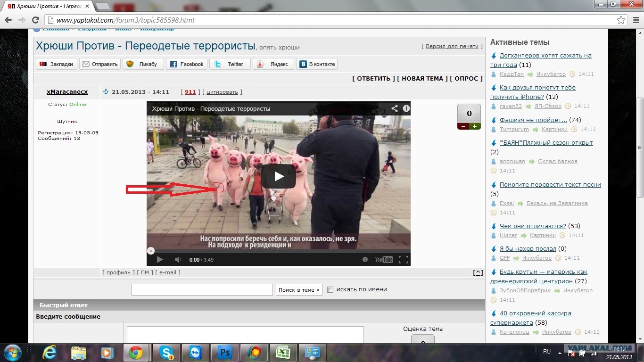Image resolution: width=644 pixels, height=362 pixels.
Task: Open topic 40 откровений кассира супермаркета
Action: [531, 318]
